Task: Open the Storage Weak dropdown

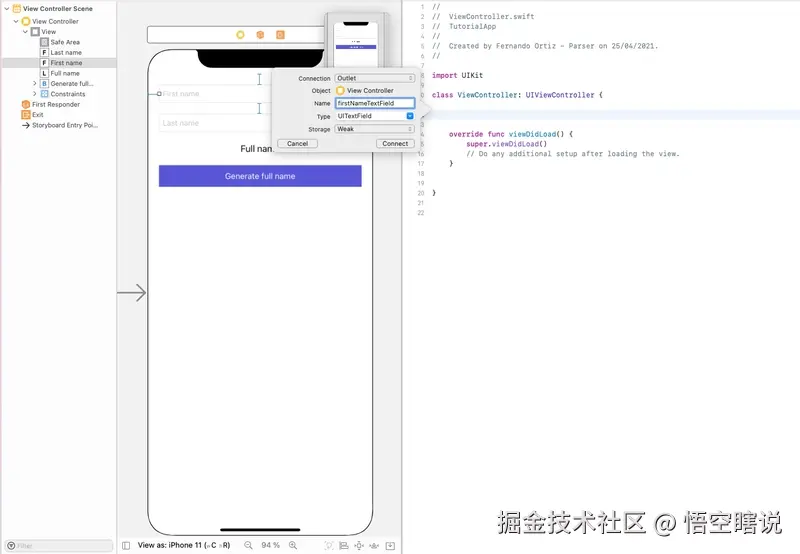Action: [x=375, y=129]
